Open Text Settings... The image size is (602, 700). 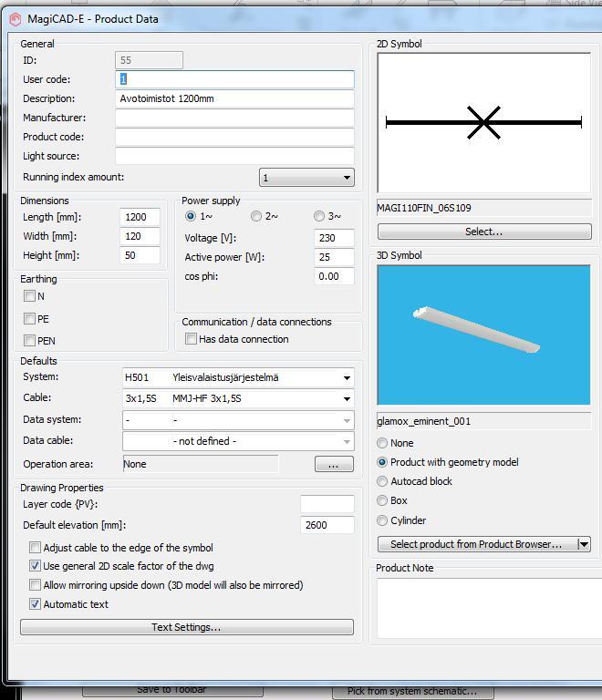pos(187,627)
